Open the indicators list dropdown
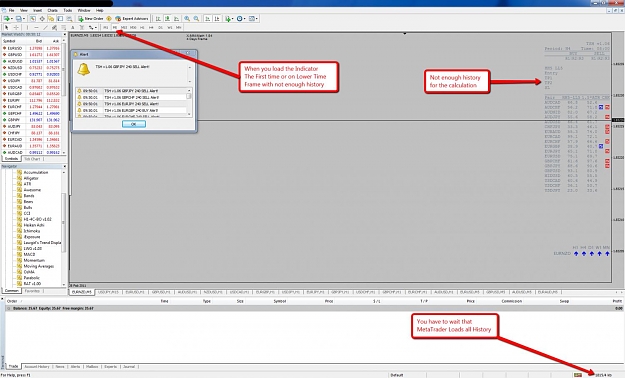This screenshot has width=625, height=378. 229,18
